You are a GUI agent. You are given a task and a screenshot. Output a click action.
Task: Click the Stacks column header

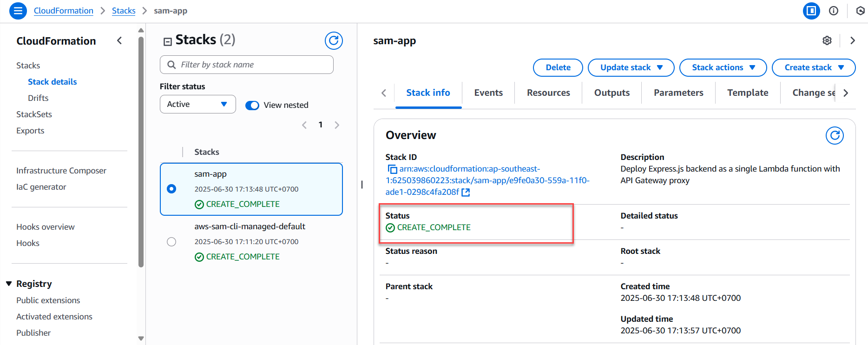pos(207,152)
